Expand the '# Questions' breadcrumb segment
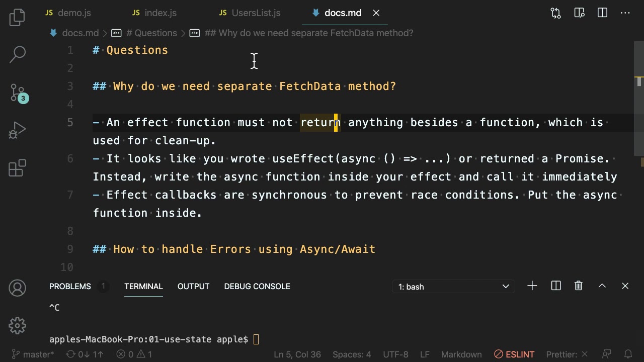Image resolution: width=644 pixels, height=362 pixels. point(151,33)
